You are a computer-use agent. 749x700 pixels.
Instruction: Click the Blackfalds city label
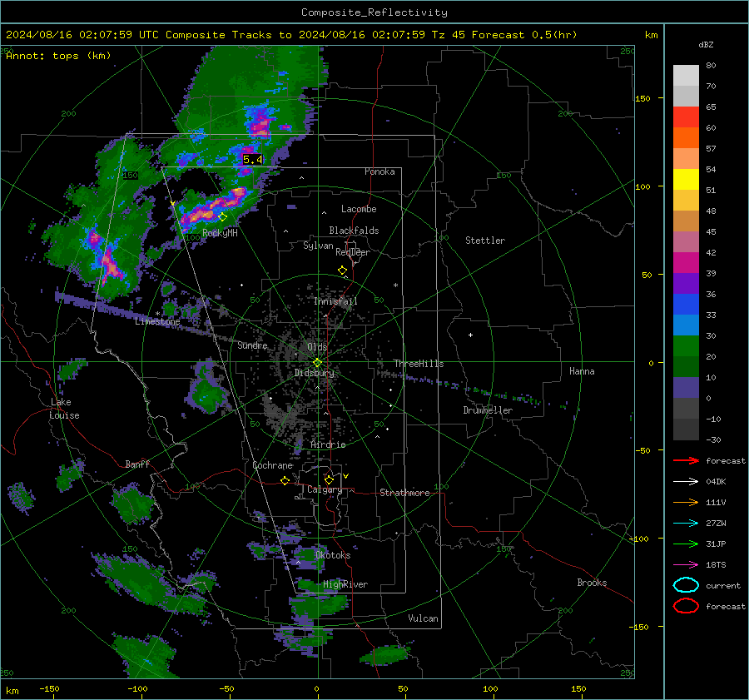[354, 231]
